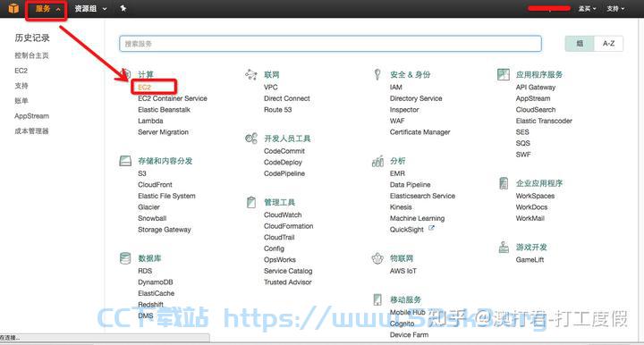Click the Networking (联网) category icon
This screenshot has width=644, height=345.
(x=251, y=74)
